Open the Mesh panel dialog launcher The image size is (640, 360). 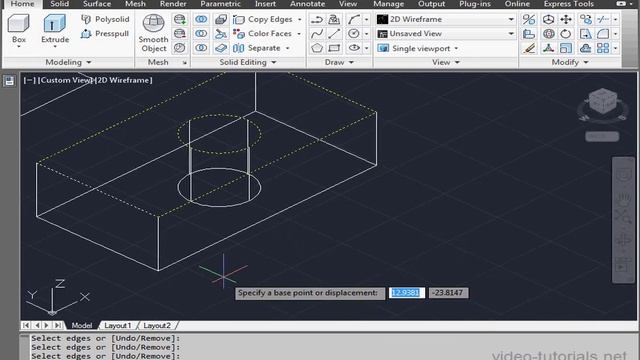click(184, 63)
